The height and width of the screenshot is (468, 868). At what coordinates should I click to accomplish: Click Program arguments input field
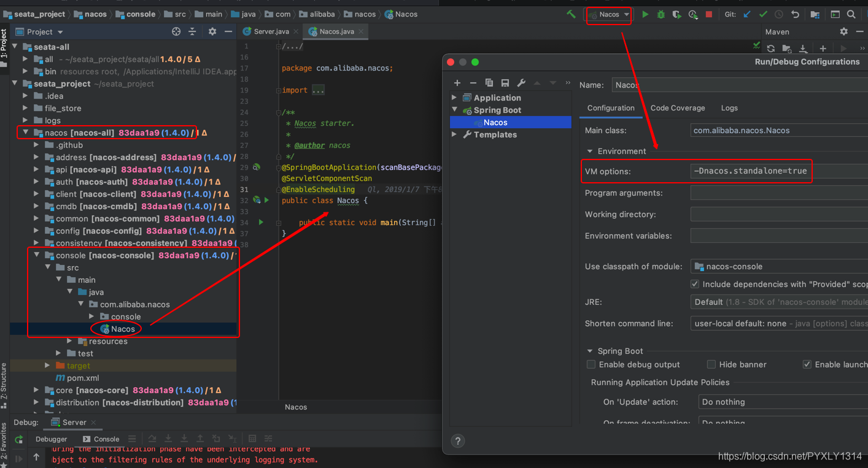tap(779, 193)
